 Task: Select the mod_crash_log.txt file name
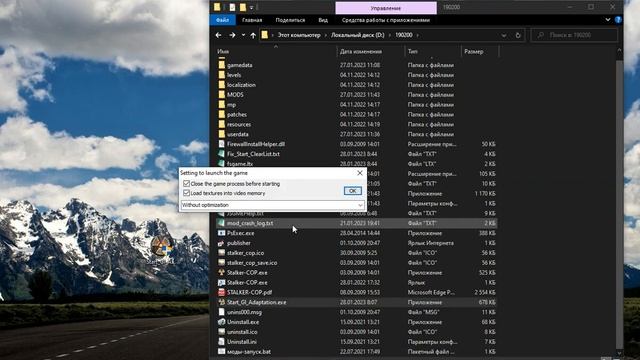click(x=250, y=223)
